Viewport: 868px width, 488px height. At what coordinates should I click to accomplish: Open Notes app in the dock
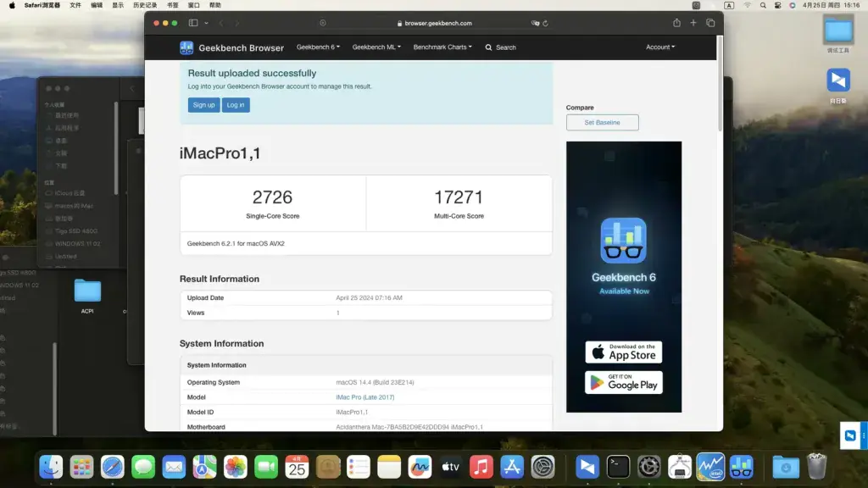click(x=389, y=467)
